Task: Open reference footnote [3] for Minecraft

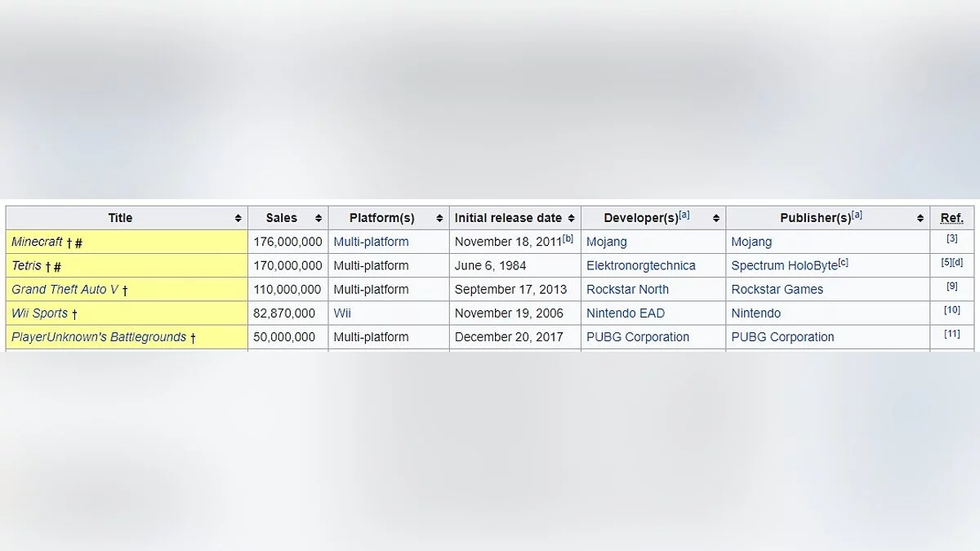Action: click(952, 238)
